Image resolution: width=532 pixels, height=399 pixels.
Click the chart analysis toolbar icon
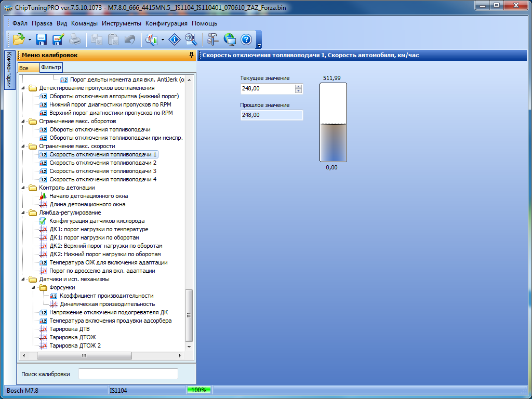click(151, 39)
